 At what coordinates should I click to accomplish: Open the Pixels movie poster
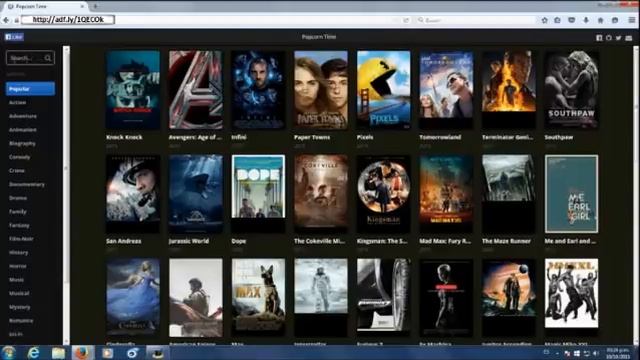(x=383, y=89)
